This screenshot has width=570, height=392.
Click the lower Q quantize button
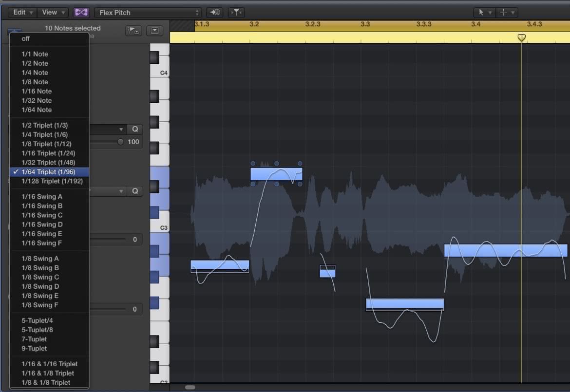[x=135, y=191]
